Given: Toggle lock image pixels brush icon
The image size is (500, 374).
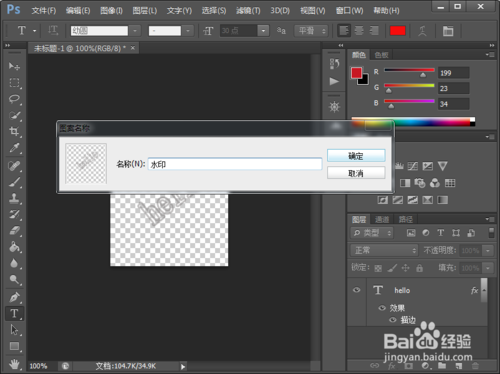Looking at the screenshot, I should pos(392,268).
